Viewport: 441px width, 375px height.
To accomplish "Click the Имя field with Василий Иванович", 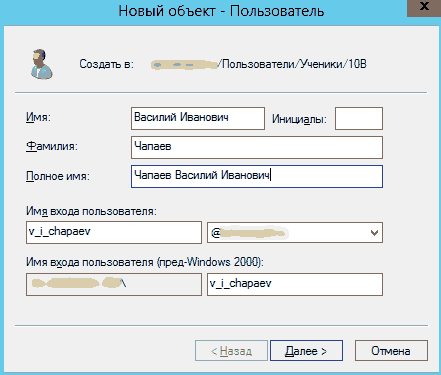I will click(198, 118).
